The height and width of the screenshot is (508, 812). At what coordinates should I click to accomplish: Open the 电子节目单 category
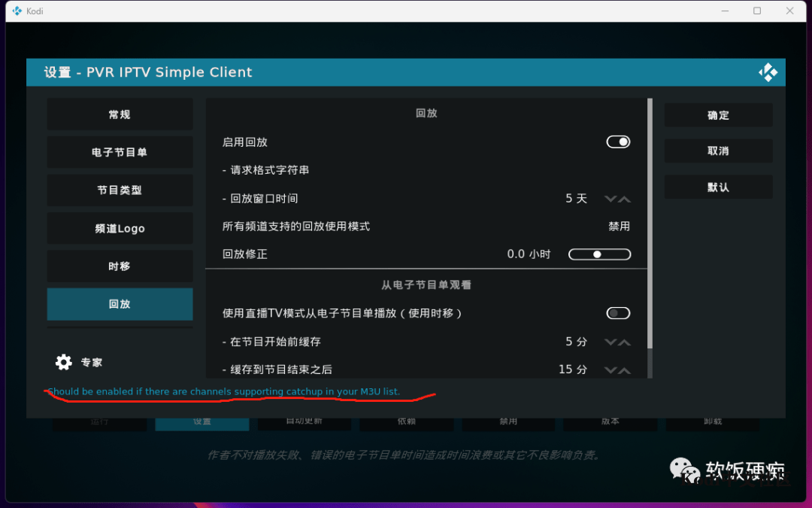click(120, 152)
